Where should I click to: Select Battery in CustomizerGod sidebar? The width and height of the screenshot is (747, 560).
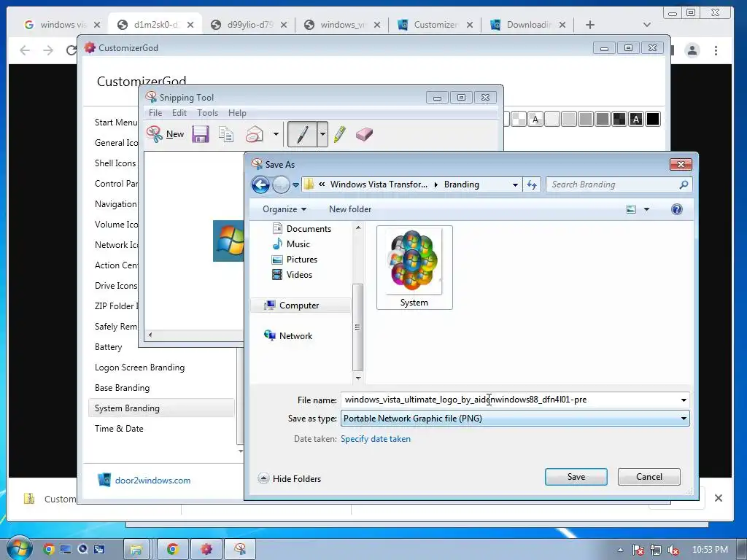point(108,346)
